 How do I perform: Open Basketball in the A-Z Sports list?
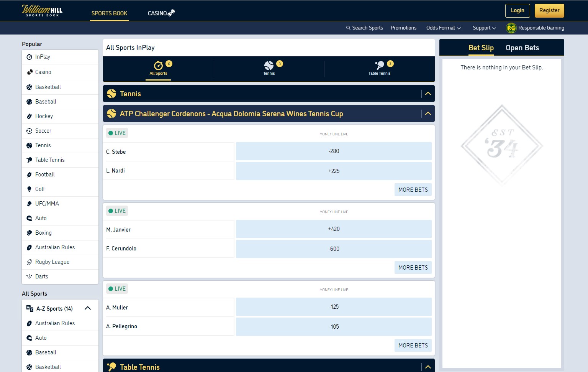[60, 366]
